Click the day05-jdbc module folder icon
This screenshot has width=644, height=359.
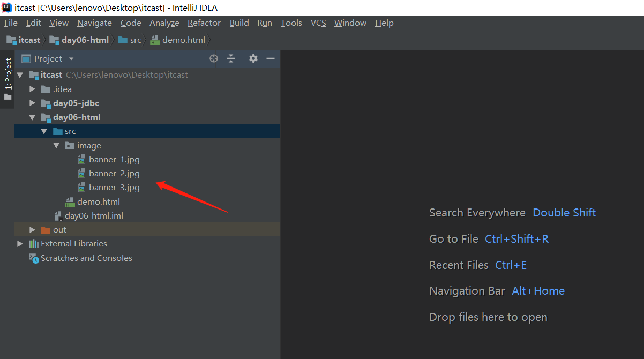pyautogui.click(x=46, y=103)
